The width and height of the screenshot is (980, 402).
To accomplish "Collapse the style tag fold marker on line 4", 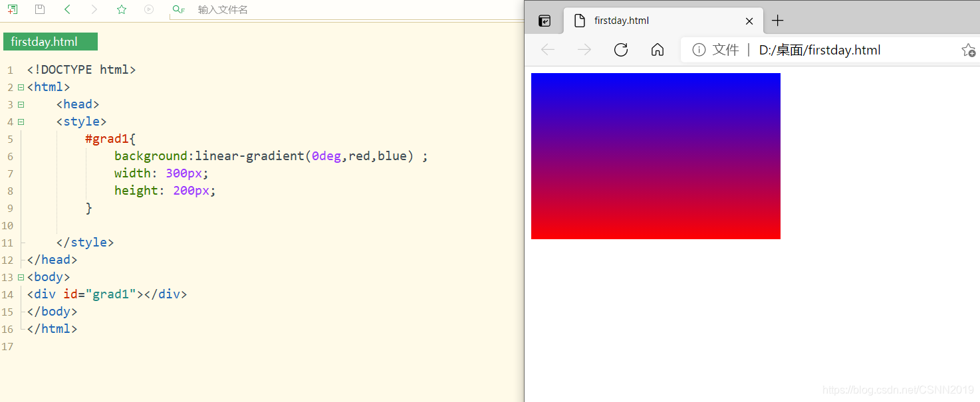I will tap(21, 122).
